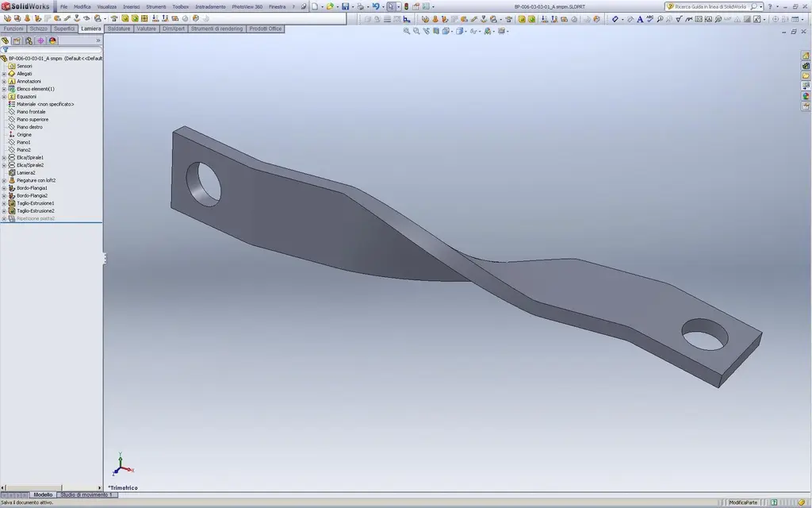Click the ModificaParte status bar entry
This screenshot has width=812, height=508.
[742, 502]
